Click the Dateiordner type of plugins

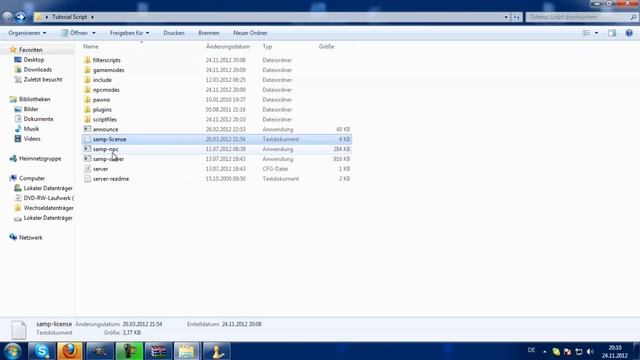[277, 109]
